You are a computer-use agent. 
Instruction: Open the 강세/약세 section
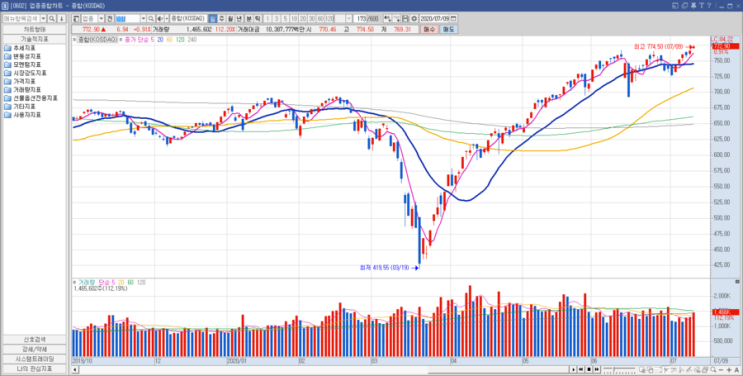click(35, 349)
